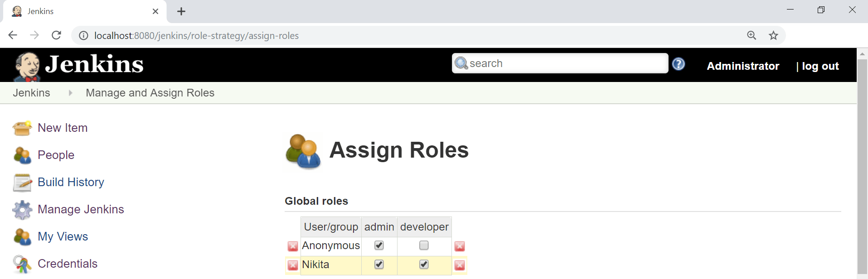Delete Anonymous row using left red X
The height and width of the screenshot is (279, 868).
(x=293, y=246)
